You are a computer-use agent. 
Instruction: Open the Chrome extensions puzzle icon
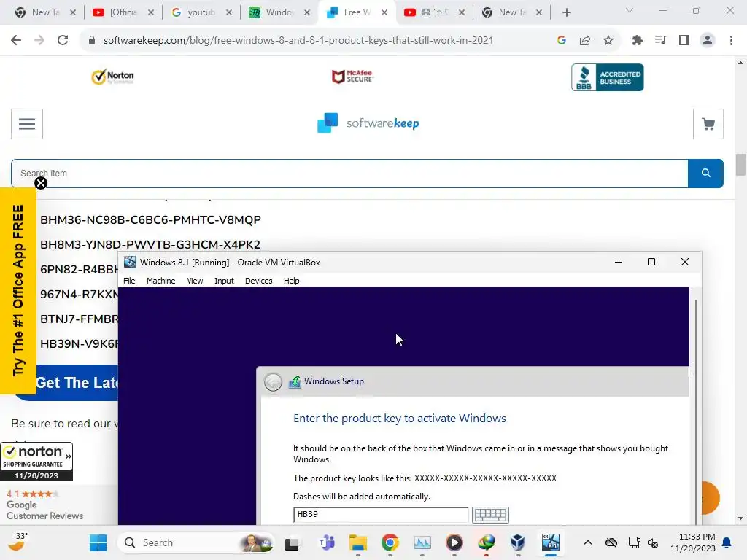click(x=638, y=41)
